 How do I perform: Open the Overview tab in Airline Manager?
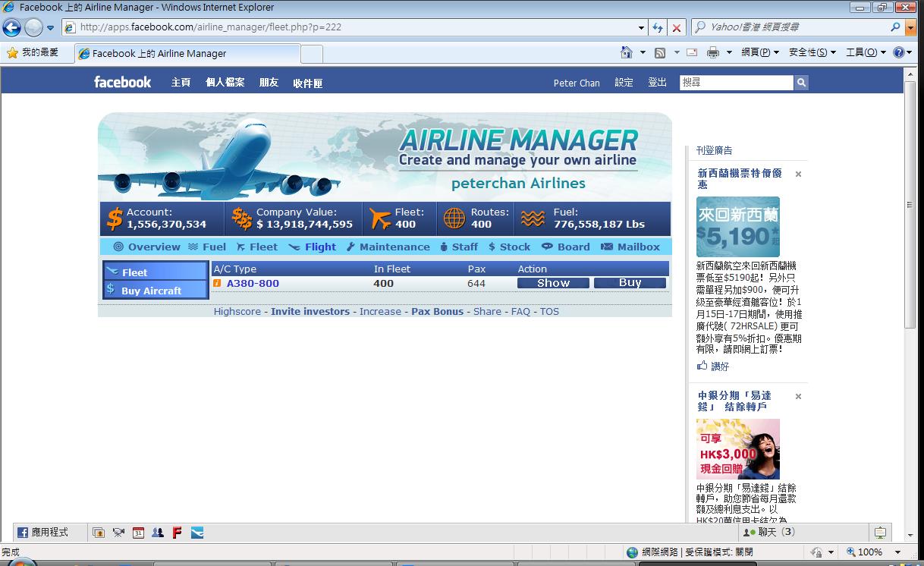tap(147, 247)
